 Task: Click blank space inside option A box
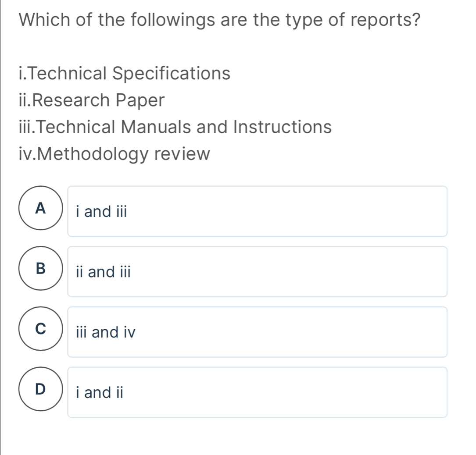(x=285, y=212)
